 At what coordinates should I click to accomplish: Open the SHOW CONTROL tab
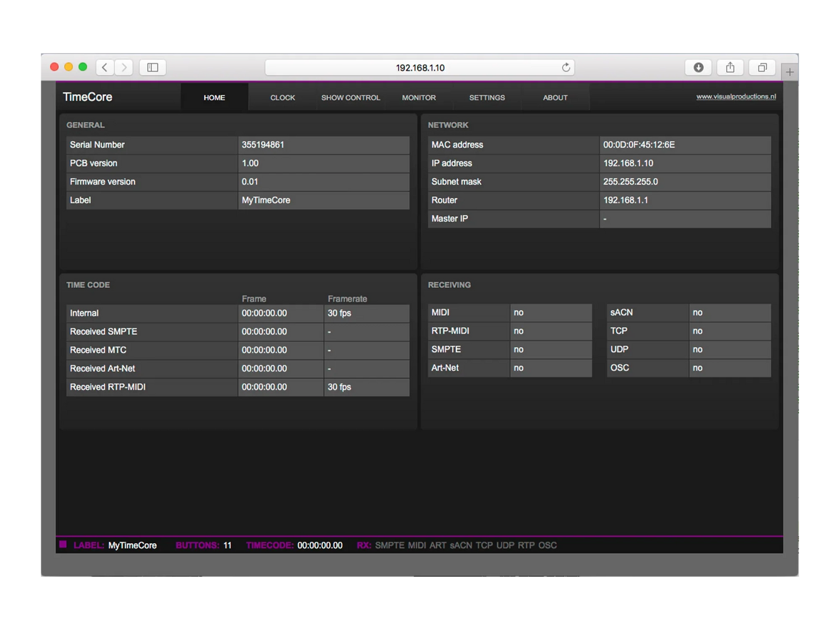(x=351, y=98)
